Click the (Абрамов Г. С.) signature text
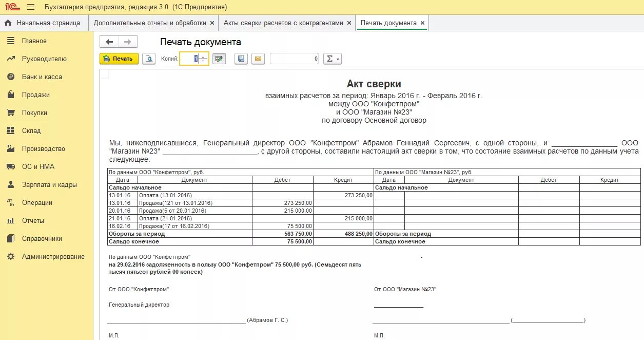 click(267, 320)
